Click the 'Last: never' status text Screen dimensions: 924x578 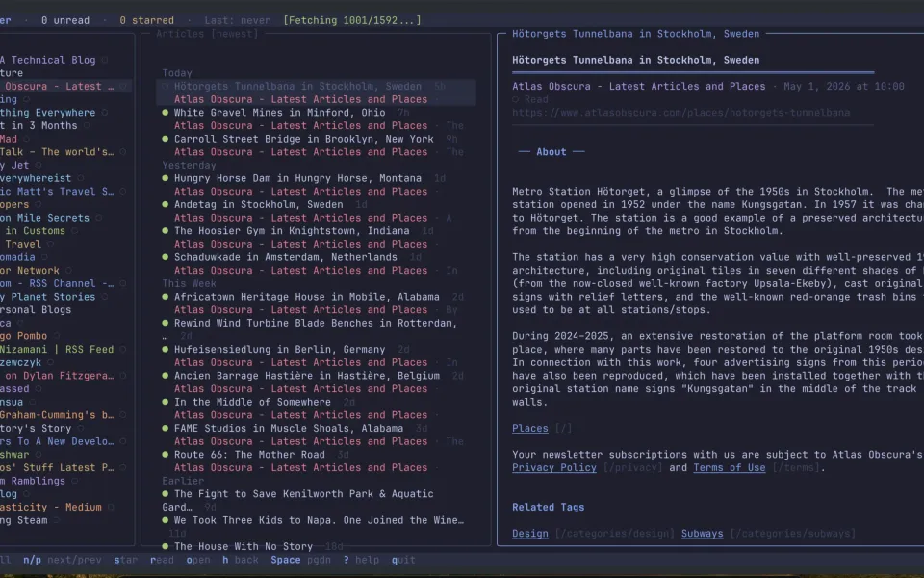[x=238, y=20]
